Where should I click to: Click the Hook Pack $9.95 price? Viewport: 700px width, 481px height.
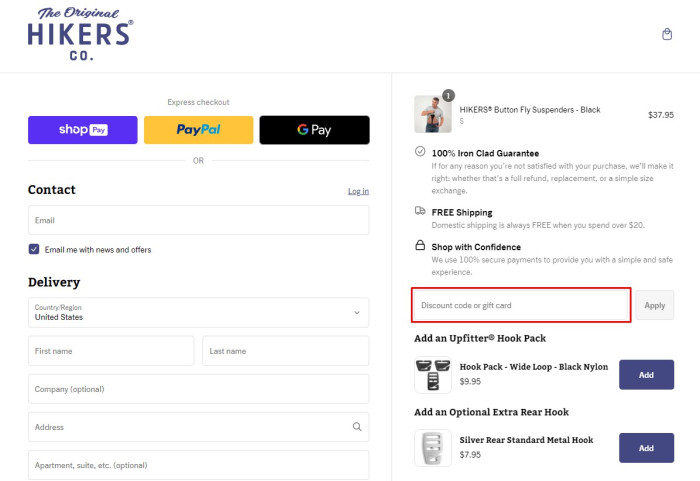point(470,381)
